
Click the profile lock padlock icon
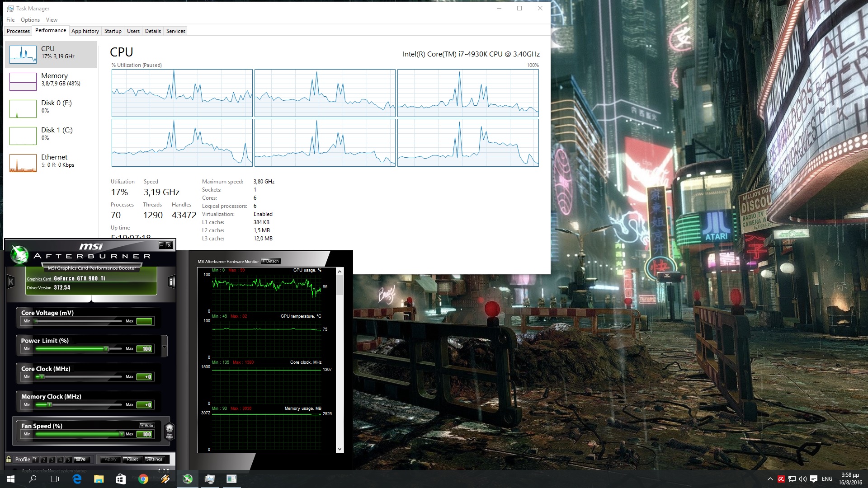[x=9, y=459]
